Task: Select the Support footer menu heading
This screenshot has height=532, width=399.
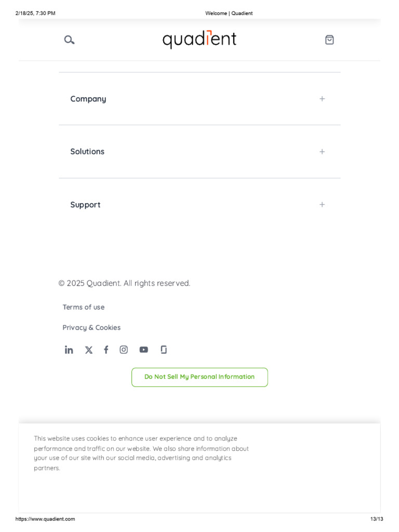Action: pyautogui.click(x=86, y=205)
